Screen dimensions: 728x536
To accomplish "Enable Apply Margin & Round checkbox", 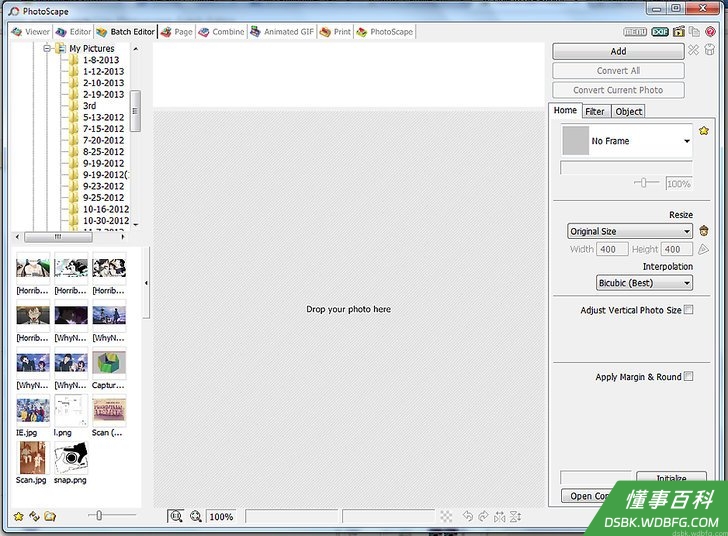I will pyautogui.click(x=689, y=376).
